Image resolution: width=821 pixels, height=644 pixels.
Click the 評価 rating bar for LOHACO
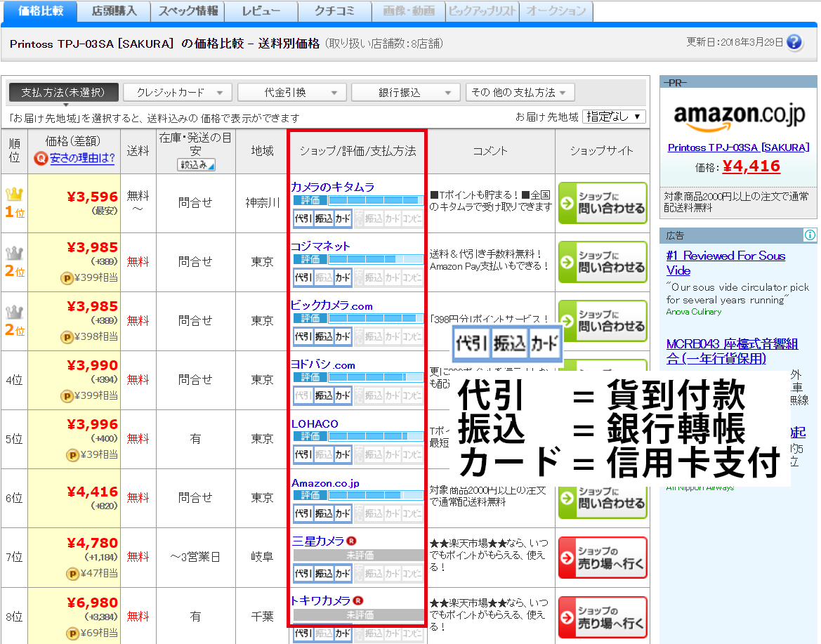pos(358,436)
